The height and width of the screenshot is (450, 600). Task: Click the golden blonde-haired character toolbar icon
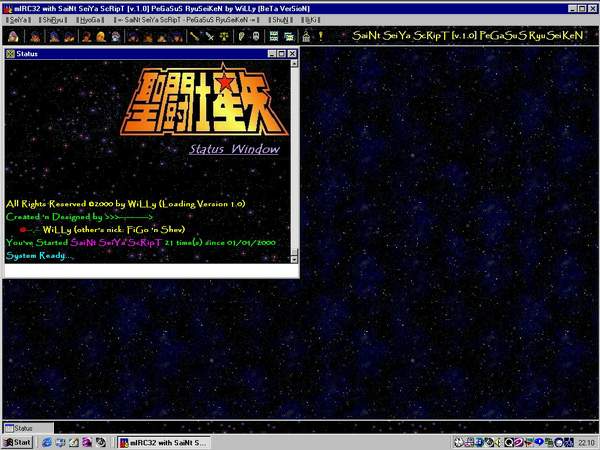point(101,37)
